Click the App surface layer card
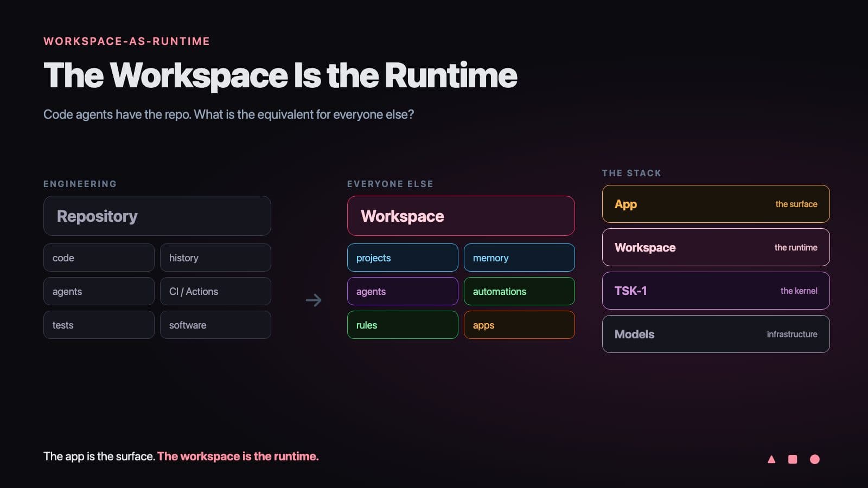Screen dimensions: 868x488 pyautogui.click(x=716, y=204)
